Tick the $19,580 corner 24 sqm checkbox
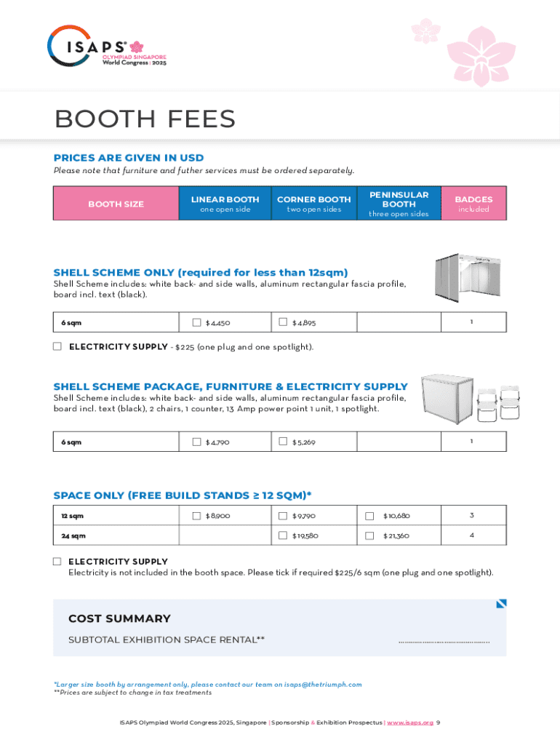This screenshot has height=745, width=560. coord(283,536)
